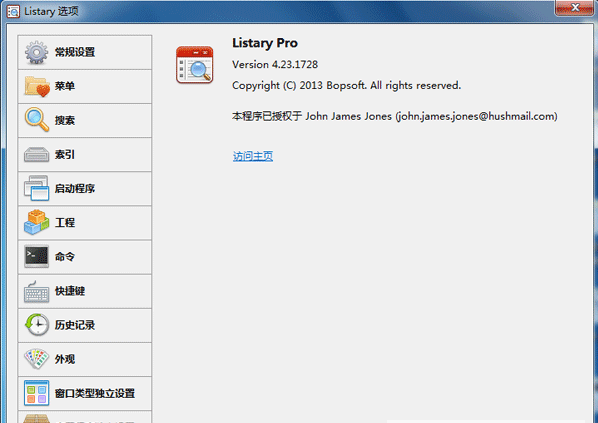The height and width of the screenshot is (423, 598).
Task: Open the clock icon for 历史记录
Action: (x=37, y=325)
